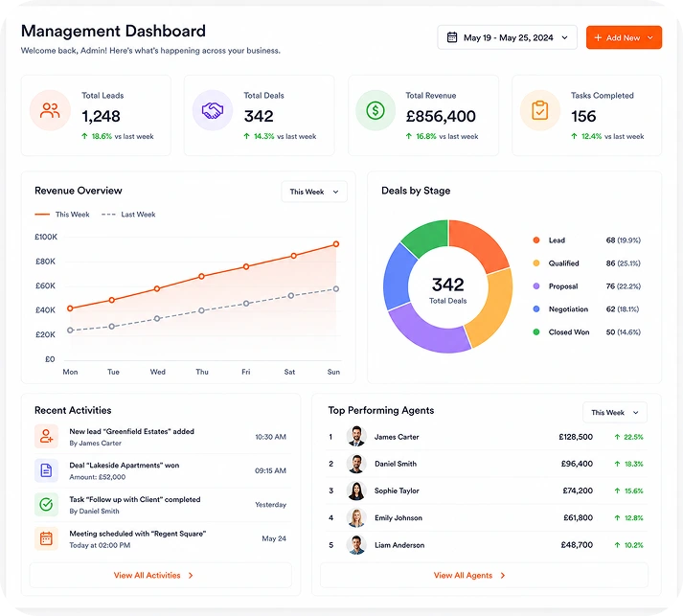
Task: Select Deal "Lakeside Apartments" won activity
Action: pos(160,470)
